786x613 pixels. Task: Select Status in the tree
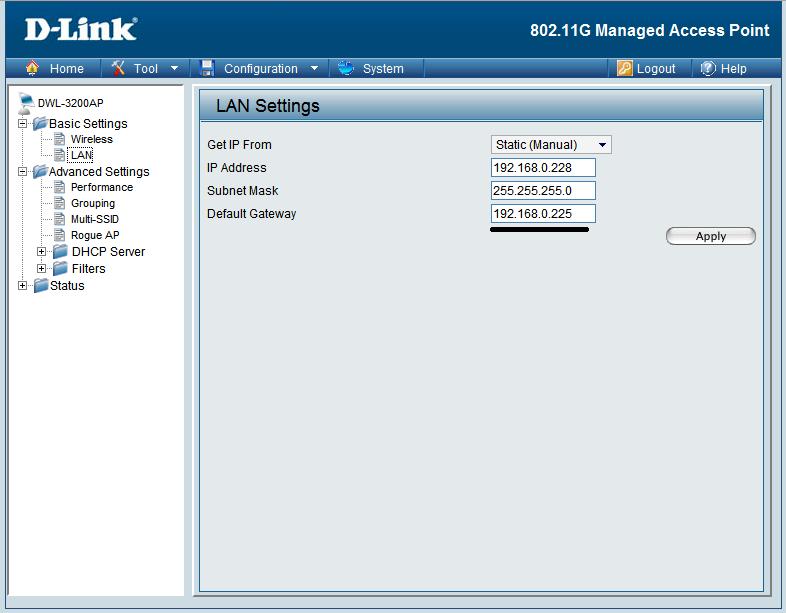[x=67, y=286]
